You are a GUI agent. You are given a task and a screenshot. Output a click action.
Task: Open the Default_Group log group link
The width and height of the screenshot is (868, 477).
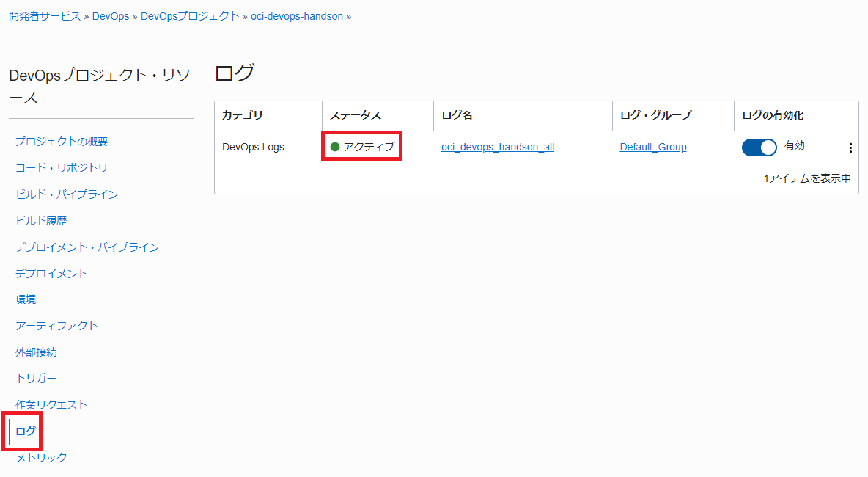click(652, 147)
